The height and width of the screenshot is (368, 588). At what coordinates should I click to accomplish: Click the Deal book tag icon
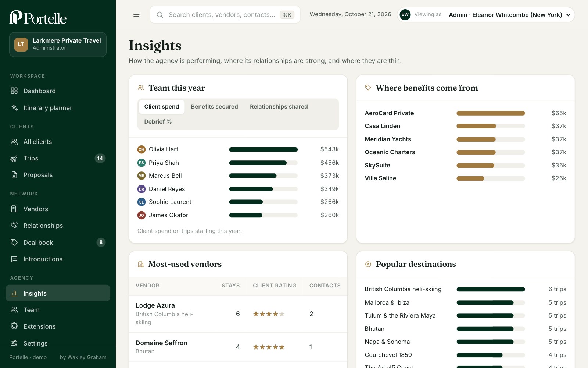click(x=14, y=243)
